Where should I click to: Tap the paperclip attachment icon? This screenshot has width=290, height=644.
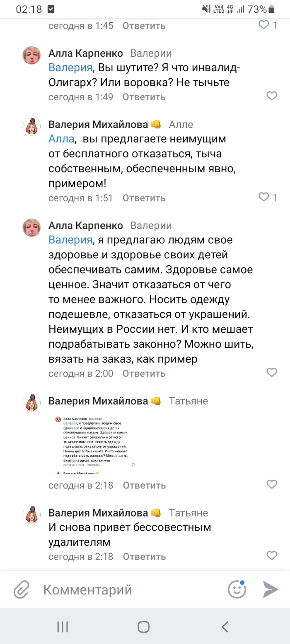(x=21, y=589)
